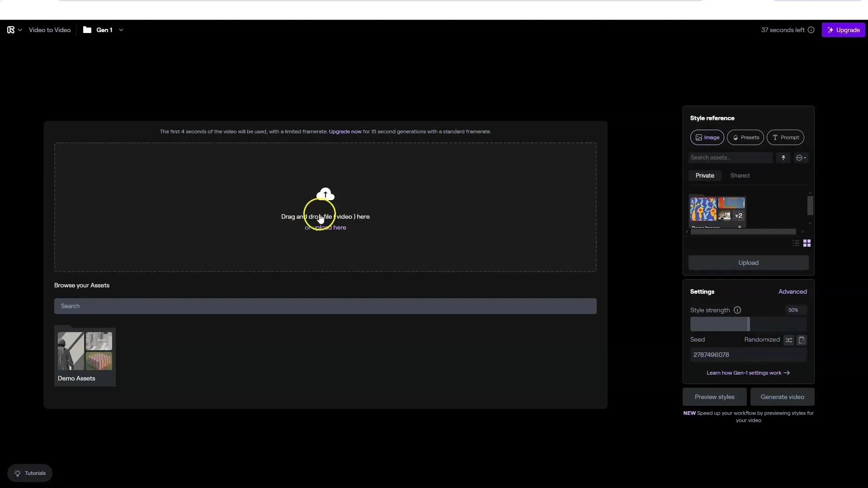The image size is (868, 488).
Task: Click the Shared tab in style reference
Action: point(739,175)
